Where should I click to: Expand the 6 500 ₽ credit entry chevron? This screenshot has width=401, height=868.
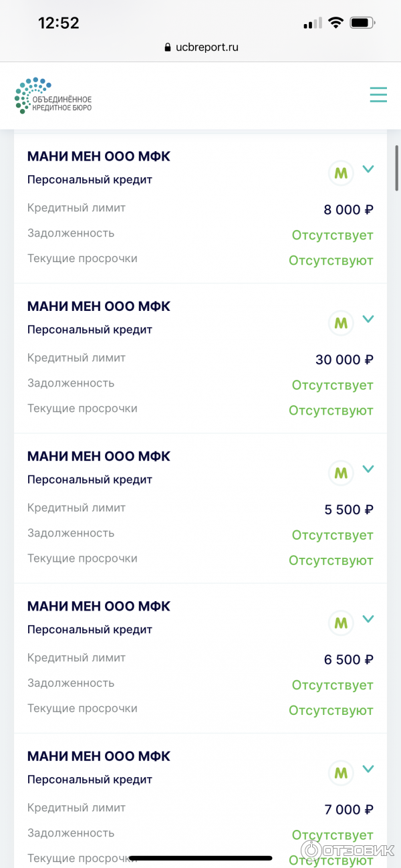(x=368, y=619)
